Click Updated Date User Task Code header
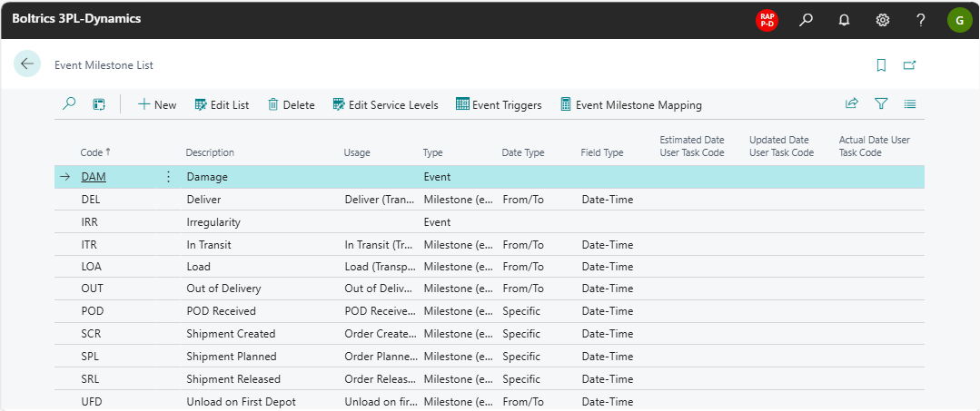The height and width of the screenshot is (411, 980). point(781,146)
